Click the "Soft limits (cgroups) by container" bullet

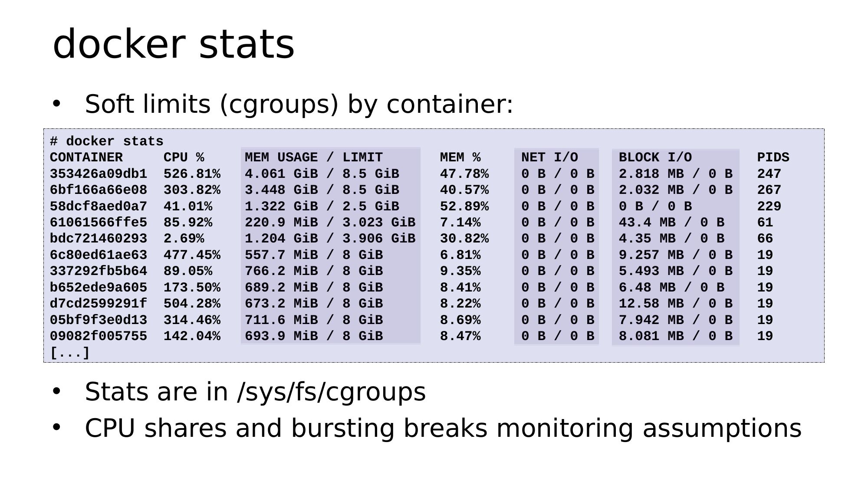tap(299, 104)
